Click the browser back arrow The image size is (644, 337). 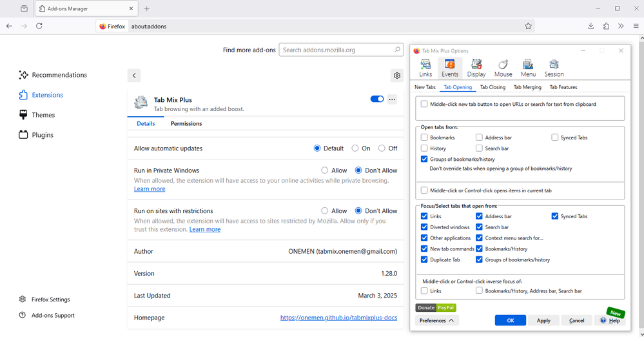tap(9, 26)
